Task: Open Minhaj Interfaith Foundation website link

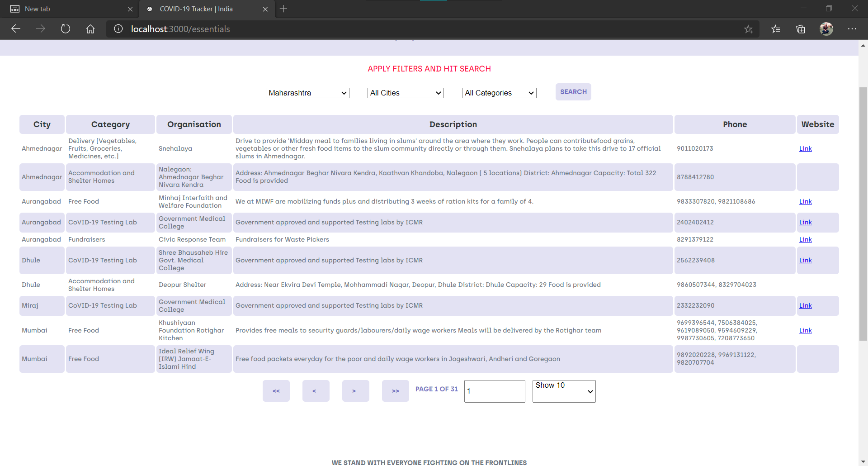Action: (x=805, y=201)
